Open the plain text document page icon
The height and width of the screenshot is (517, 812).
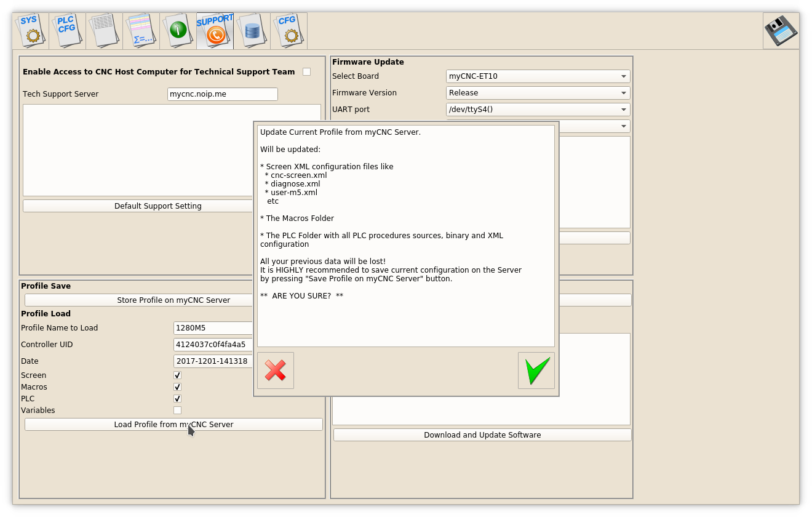[105, 31]
